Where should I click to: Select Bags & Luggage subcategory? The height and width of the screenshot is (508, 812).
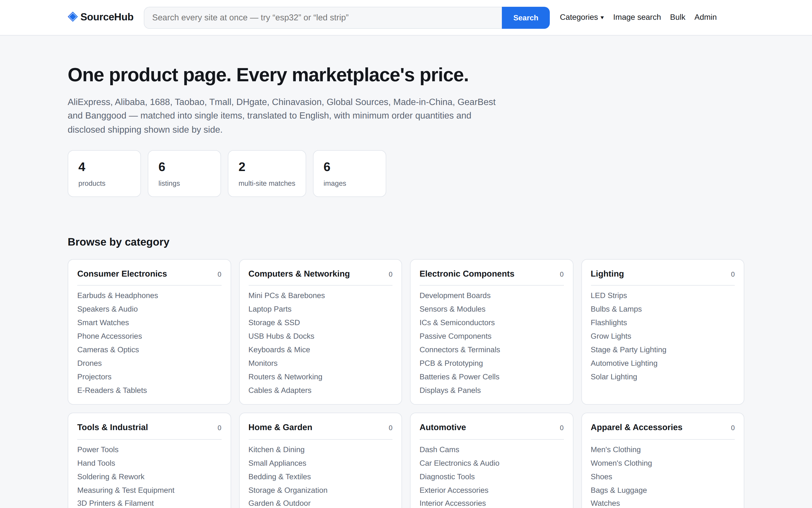point(618,490)
